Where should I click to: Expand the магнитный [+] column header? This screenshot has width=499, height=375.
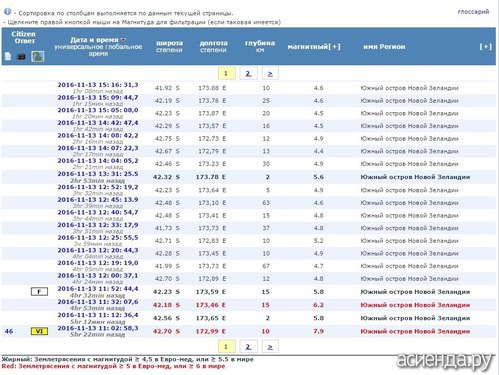click(314, 47)
